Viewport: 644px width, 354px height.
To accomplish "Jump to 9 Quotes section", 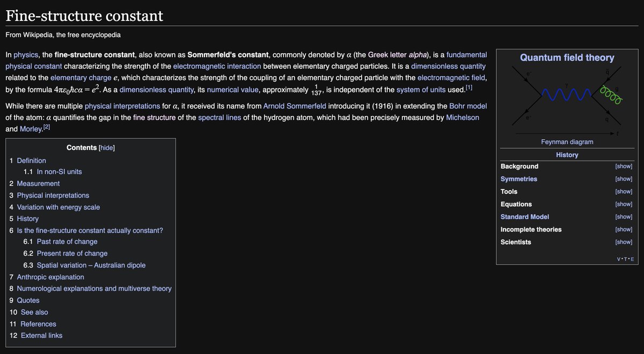I will coord(24,301).
